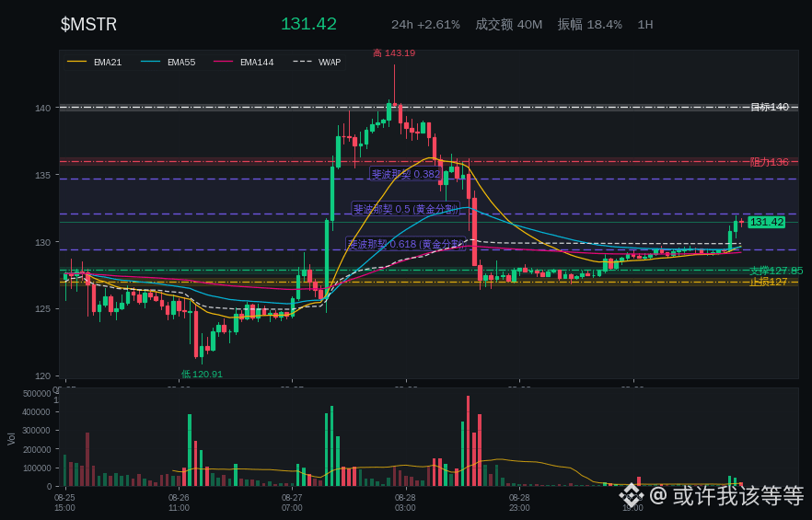The height and width of the screenshot is (520, 812).
Task: Click the 100000 volume axis tick
Action: coord(37,468)
